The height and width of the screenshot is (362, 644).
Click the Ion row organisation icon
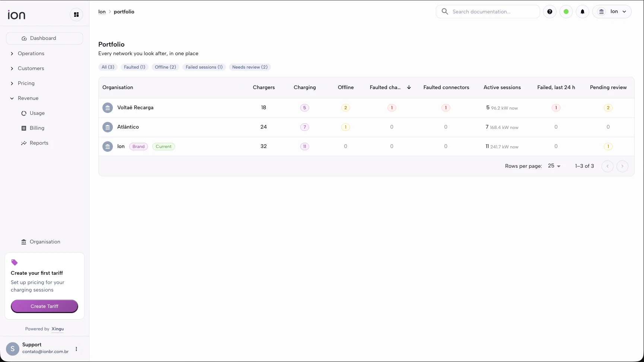pos(108,147)
